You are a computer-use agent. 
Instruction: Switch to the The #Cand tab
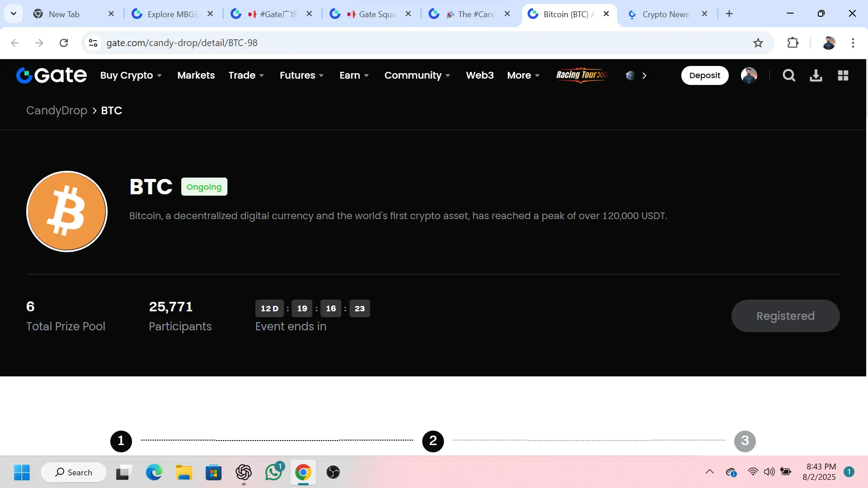(x=470, y=14)
